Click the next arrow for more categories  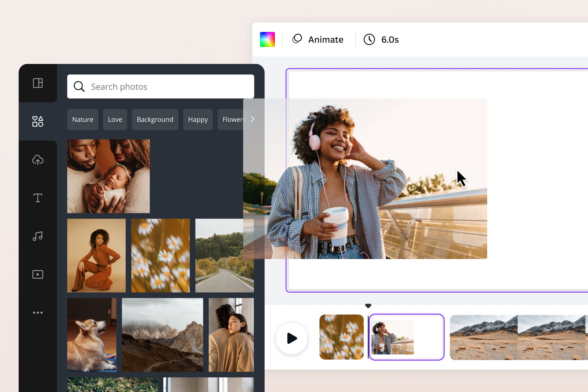point(253,119)
